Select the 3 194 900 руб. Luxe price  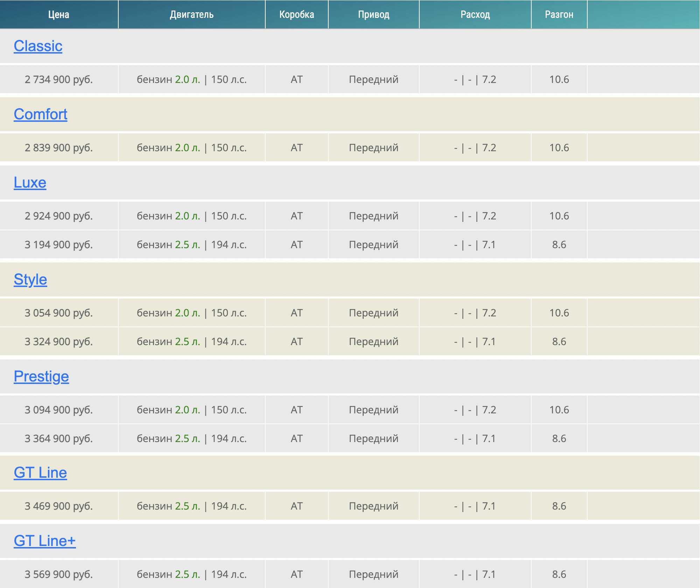click(58, 245)
